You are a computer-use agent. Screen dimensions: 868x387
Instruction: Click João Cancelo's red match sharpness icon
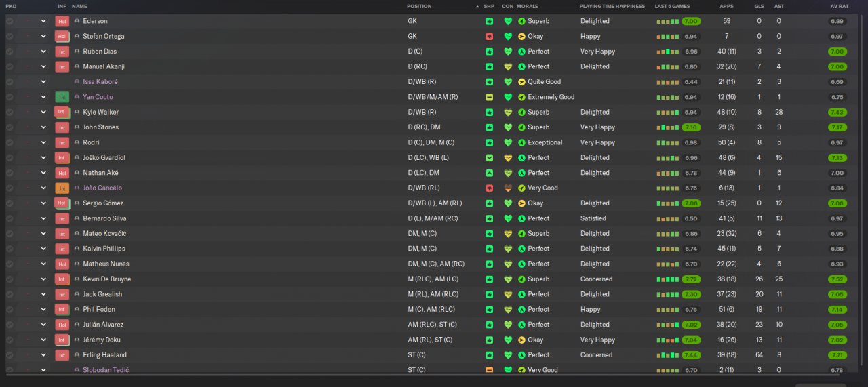pos(489,188)
